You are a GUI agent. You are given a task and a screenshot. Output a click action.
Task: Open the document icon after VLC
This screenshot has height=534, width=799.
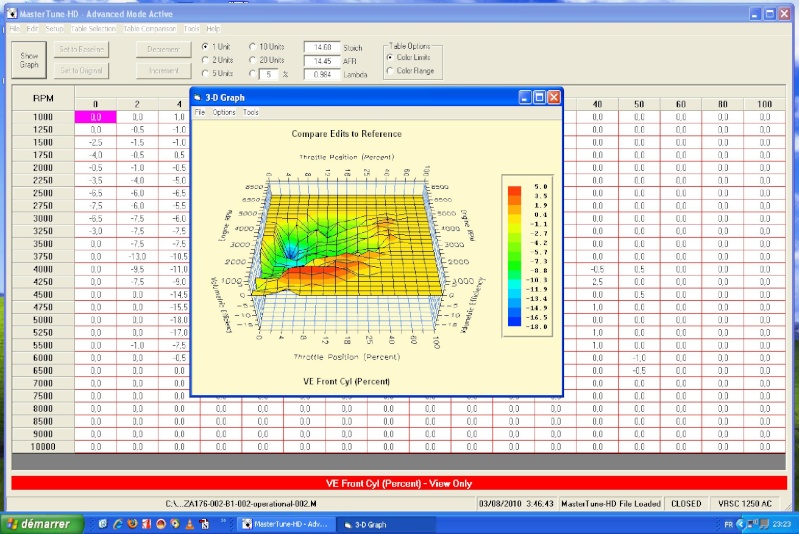tap(204, 524)
